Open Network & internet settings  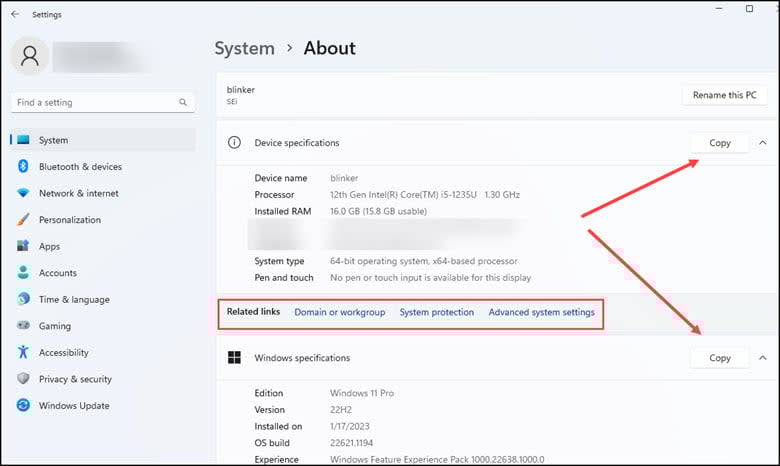(103, 193)
